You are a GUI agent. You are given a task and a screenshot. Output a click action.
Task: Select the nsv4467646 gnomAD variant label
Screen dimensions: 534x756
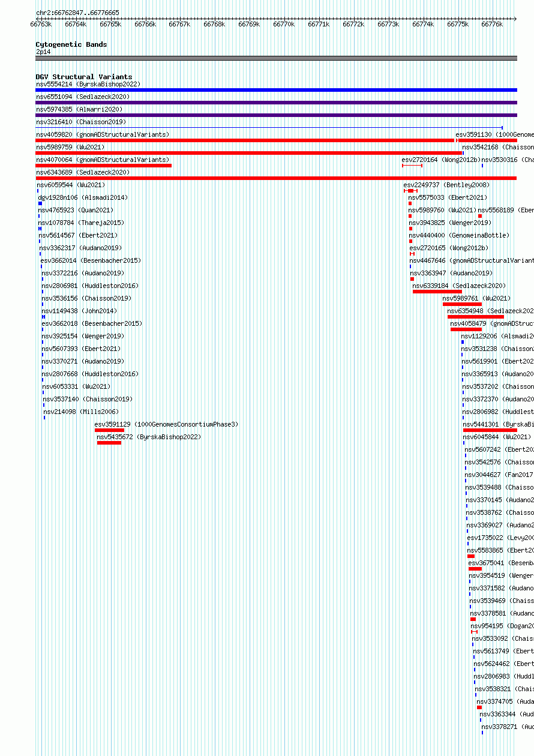472,260
